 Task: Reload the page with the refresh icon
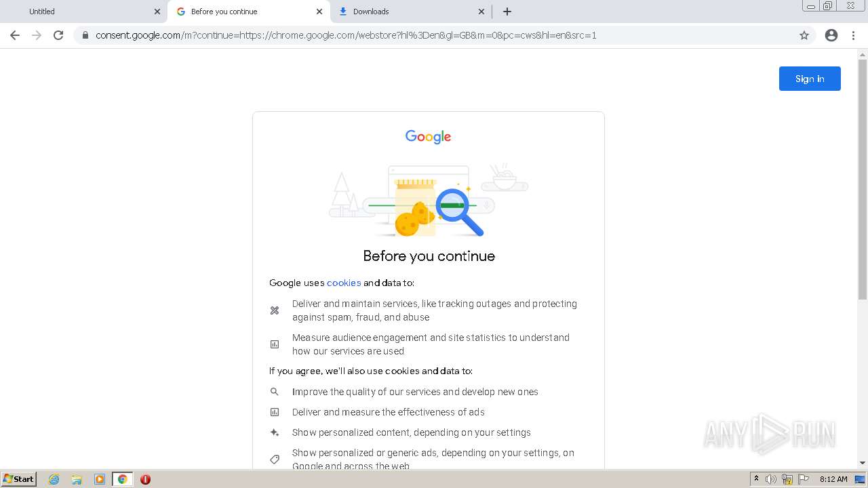(58, 35)
